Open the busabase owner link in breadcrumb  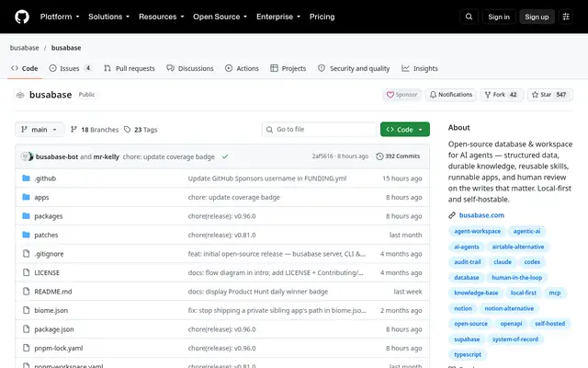coord(25,48)
